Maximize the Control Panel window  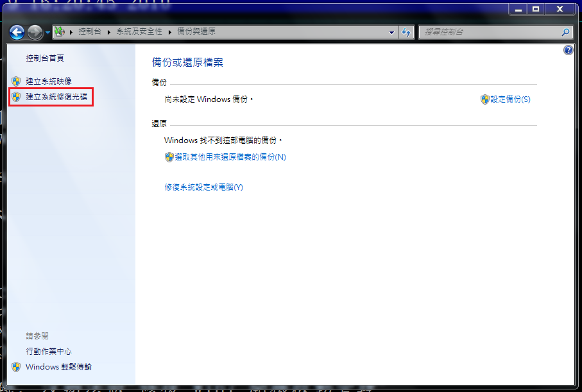(x=536, y=9)
